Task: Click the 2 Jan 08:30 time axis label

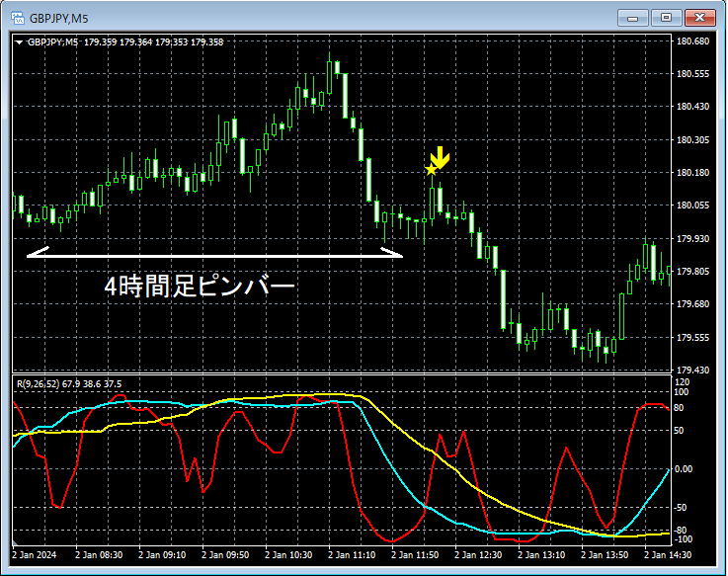Action: [99, 555]
